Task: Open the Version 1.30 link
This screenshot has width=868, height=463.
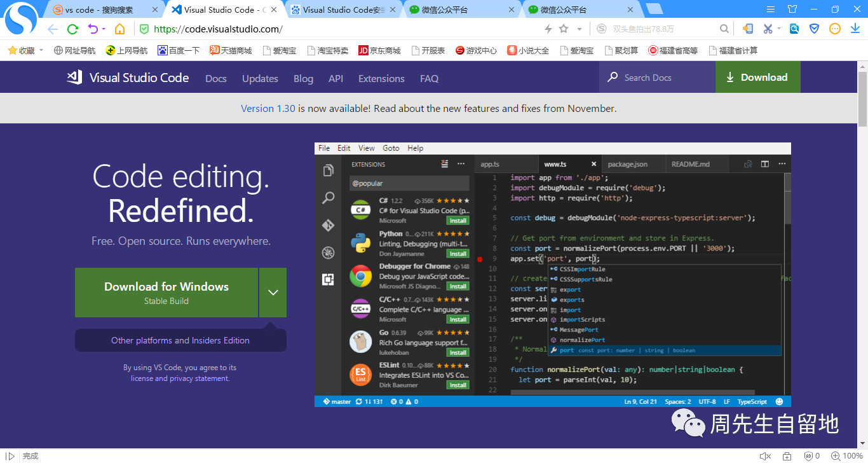Action: click(x=268, y=108)
